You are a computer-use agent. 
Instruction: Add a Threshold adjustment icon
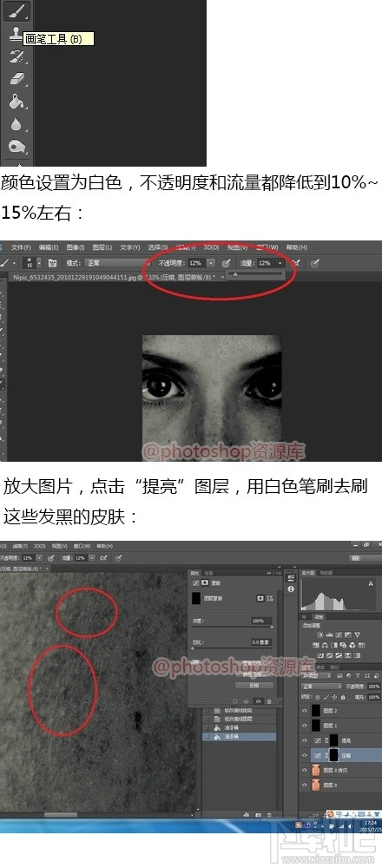[x=339, y=655]
